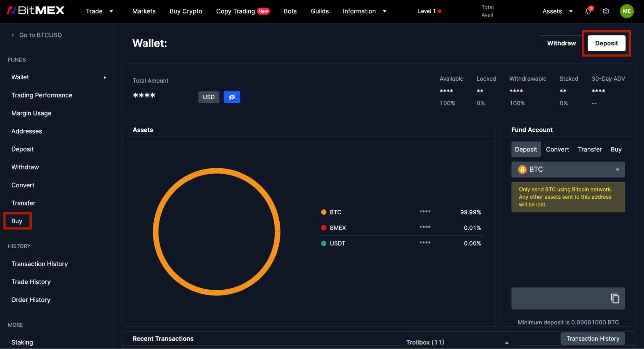Open the notifications bell icon
This screenshot has width=644, height=349.
tap(588, 11)
